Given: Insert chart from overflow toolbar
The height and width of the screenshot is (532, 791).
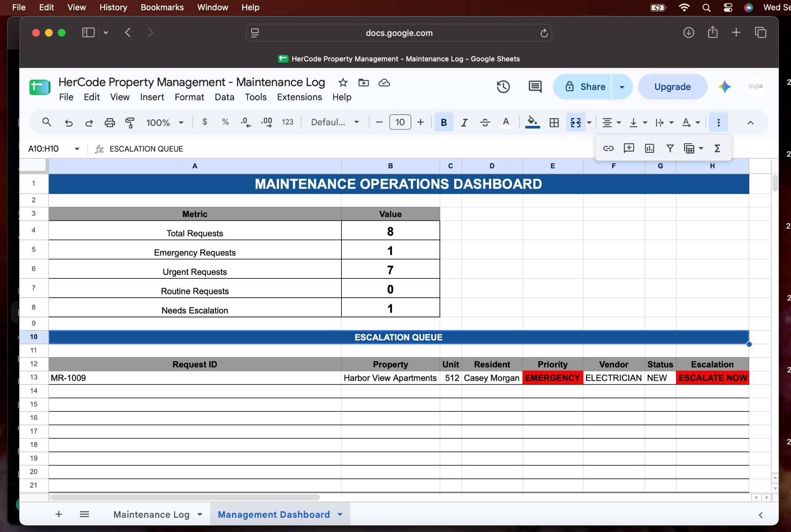Looking at the screenshot, I should (650, 148).
